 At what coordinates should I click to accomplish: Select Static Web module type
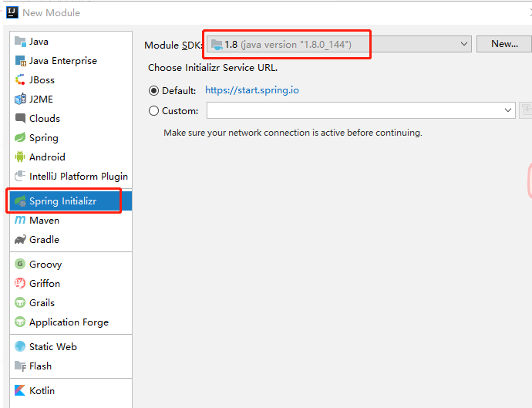[x=71, y=346]
